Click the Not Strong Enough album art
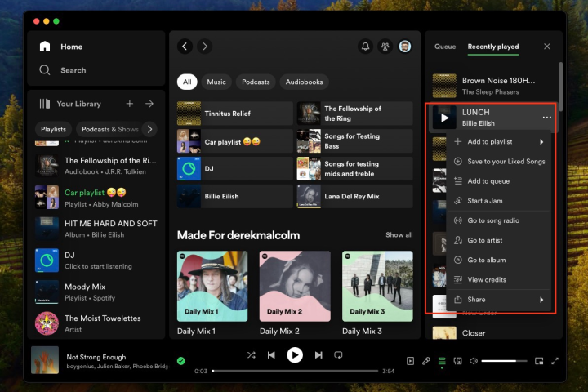The height and width of the screenshot is (392, 588). tap(45, 360)
